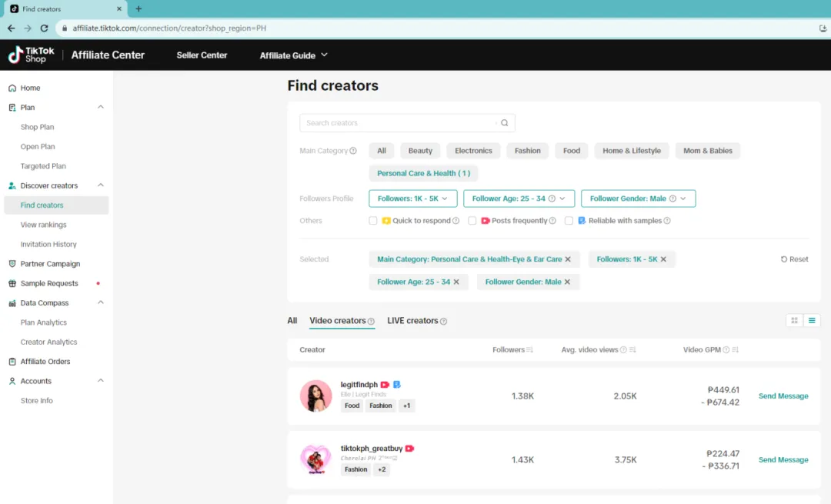831x504 pixels.
Task: Select Home & Lifestyle category chip
Action: [x=632, y=151]
